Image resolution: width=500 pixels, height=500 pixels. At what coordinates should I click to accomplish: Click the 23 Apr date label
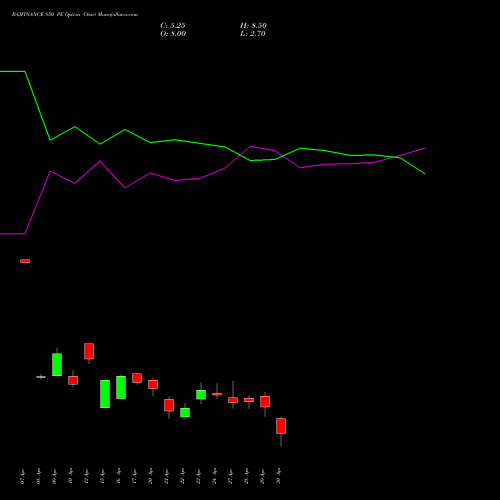pos(199,476)
